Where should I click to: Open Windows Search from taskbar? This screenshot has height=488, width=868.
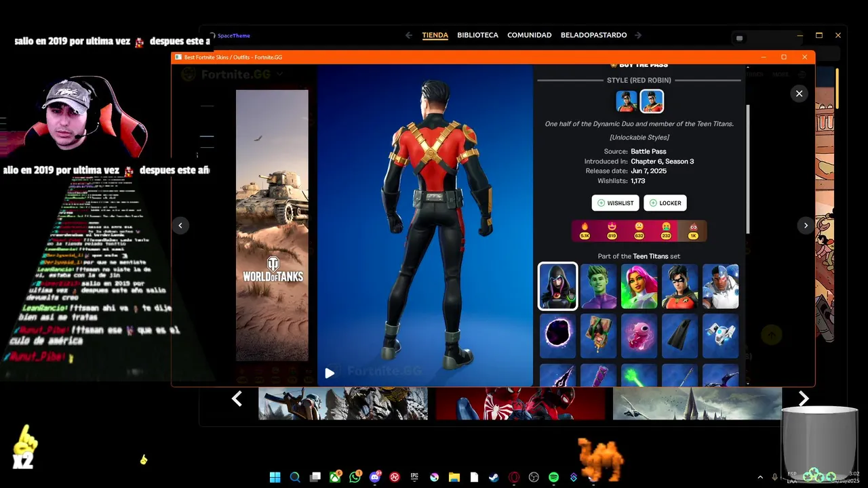295,477
